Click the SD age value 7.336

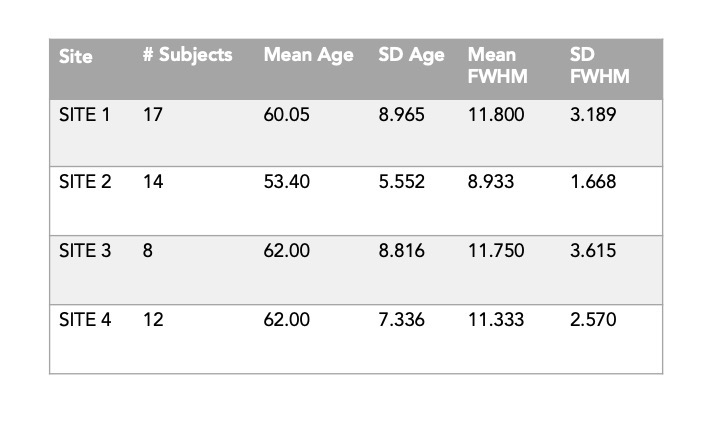pyautogui.click(x=401, y=320)
